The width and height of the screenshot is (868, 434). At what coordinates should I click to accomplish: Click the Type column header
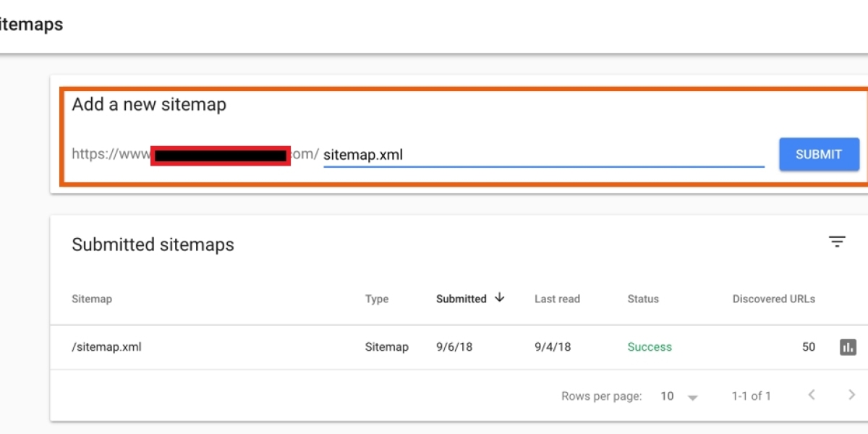pyautogui.click(x=377, y=299)
